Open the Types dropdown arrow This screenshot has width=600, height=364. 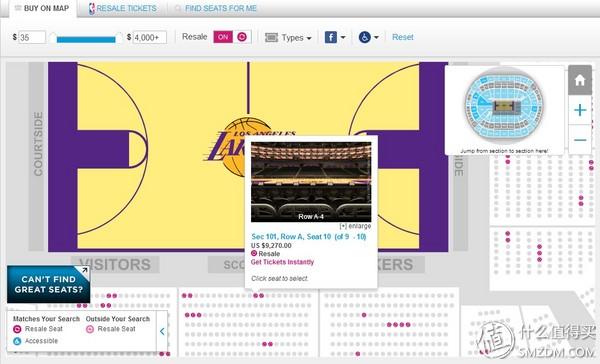(309, 38)
